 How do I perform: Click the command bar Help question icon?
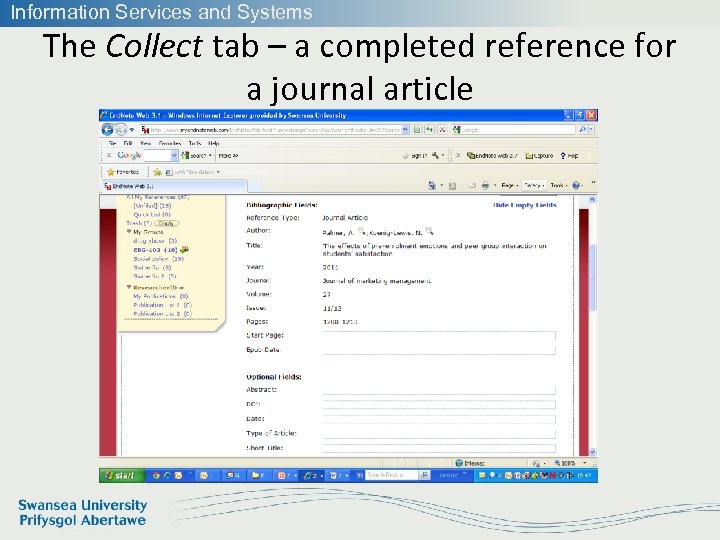[576, 186]
